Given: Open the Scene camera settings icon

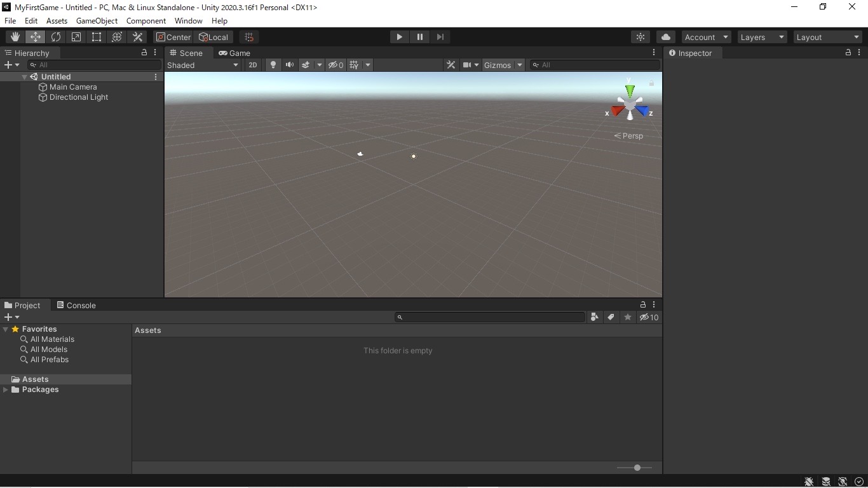Looking at the screenshot, I should click(x=470, y=65).
